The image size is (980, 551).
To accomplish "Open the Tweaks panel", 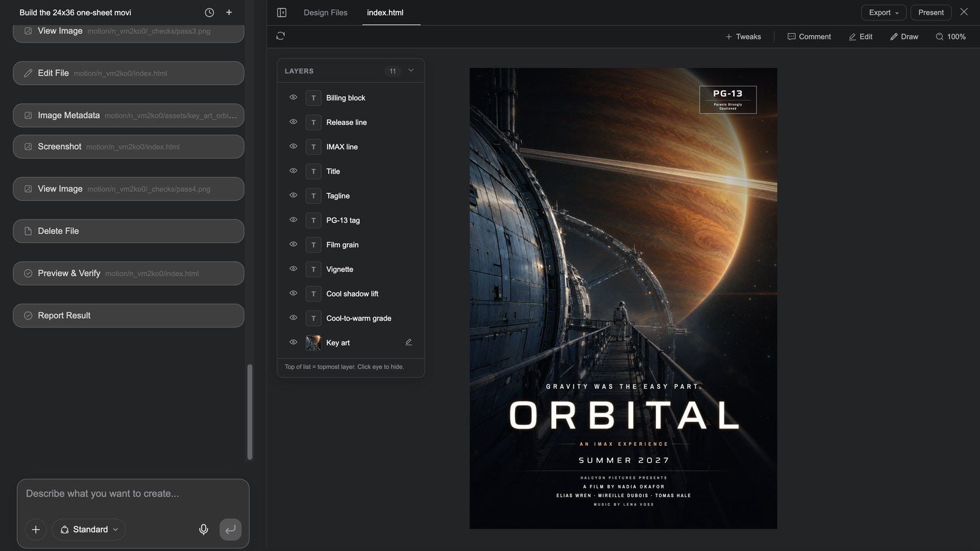I will tap(743, 37).
